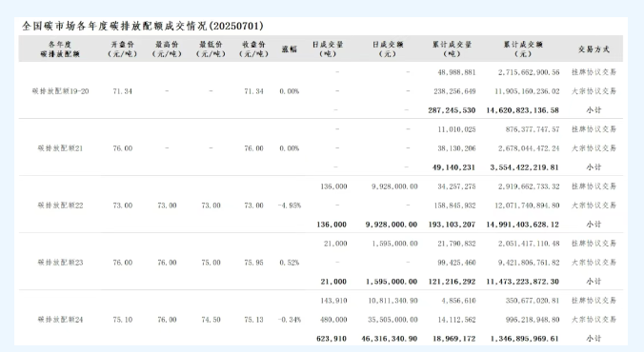Select the 14,991,403,628.12 cumulative amount cell
The width and height of the screenshot is (644, 352).
(x=522, y=225)
